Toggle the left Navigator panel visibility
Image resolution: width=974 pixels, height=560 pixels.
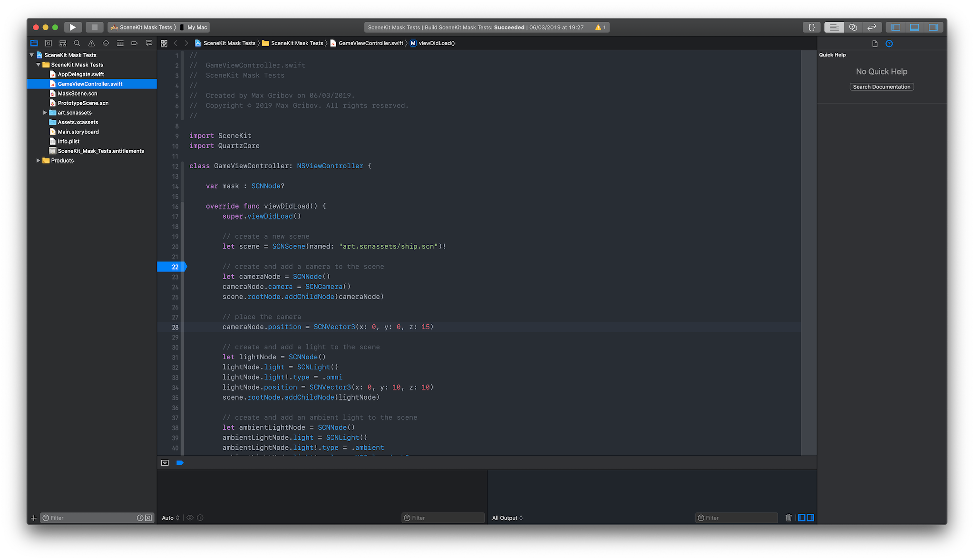pos(896,28)
